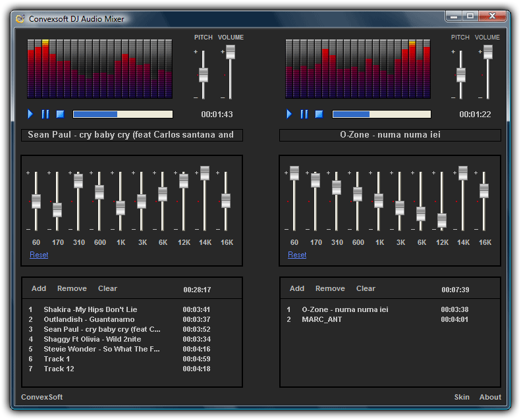Select Shakira - My Hips Don't Lie track
521x420 pixels.
pyautogui.click(x=90, y=309)
